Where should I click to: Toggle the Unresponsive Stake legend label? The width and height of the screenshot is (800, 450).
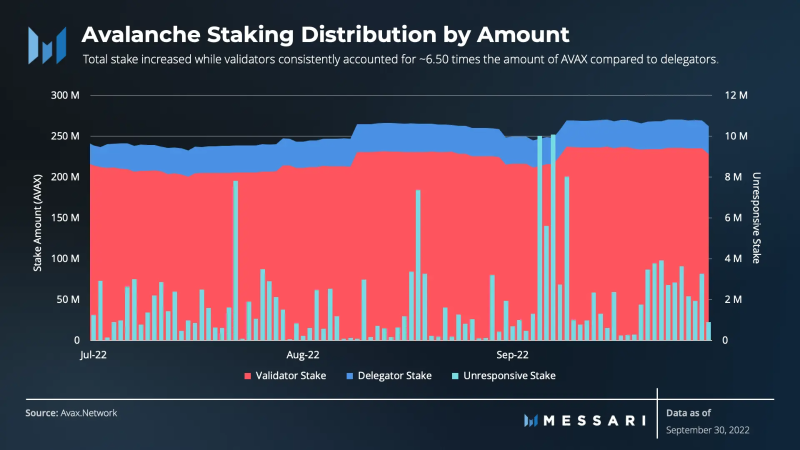[x=509, y=376]
